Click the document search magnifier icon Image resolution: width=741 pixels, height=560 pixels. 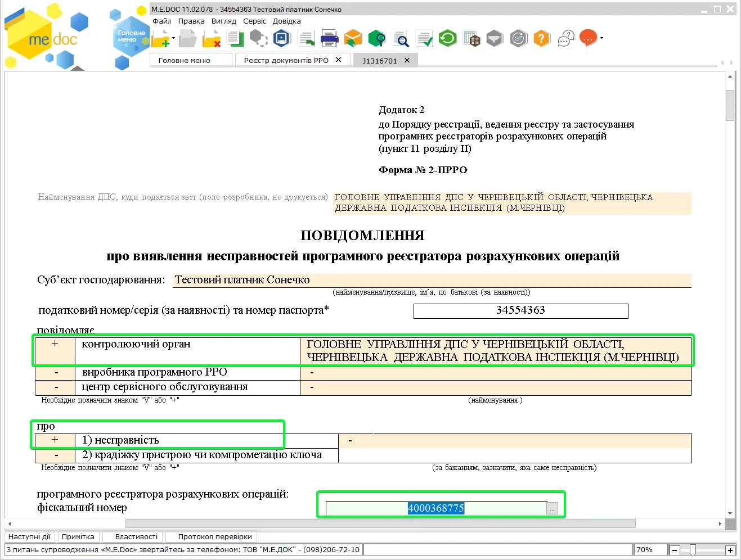401,39
